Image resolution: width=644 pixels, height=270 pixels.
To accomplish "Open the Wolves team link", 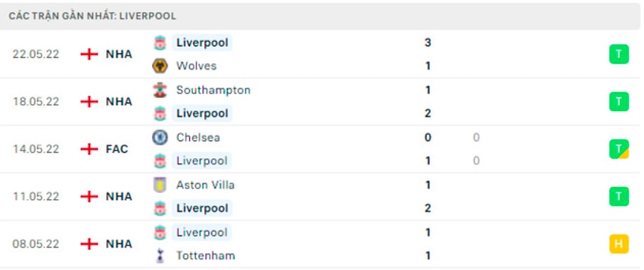I will tap(196, 66).
